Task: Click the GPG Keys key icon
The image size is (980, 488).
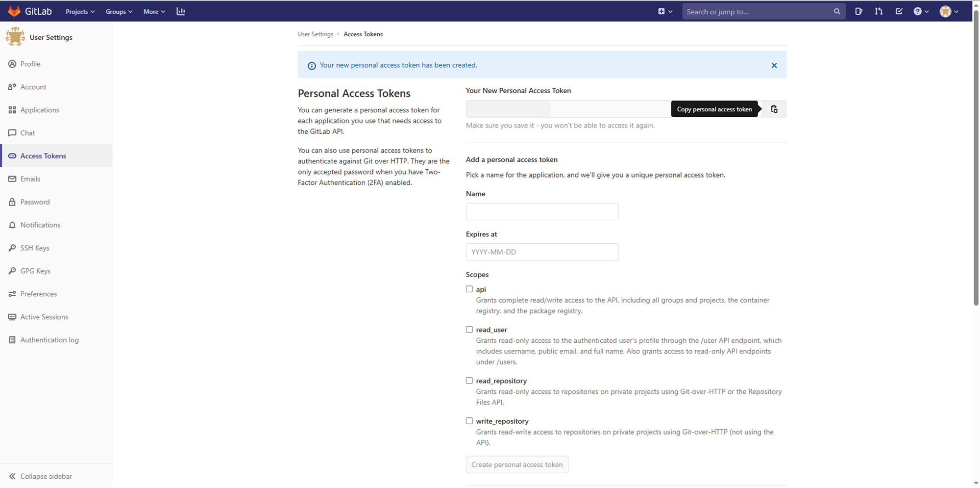Action: point(12,271)
